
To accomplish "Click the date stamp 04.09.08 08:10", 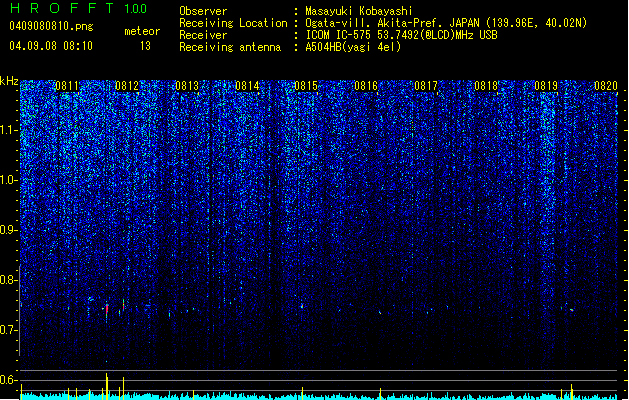I will (51, 46).
